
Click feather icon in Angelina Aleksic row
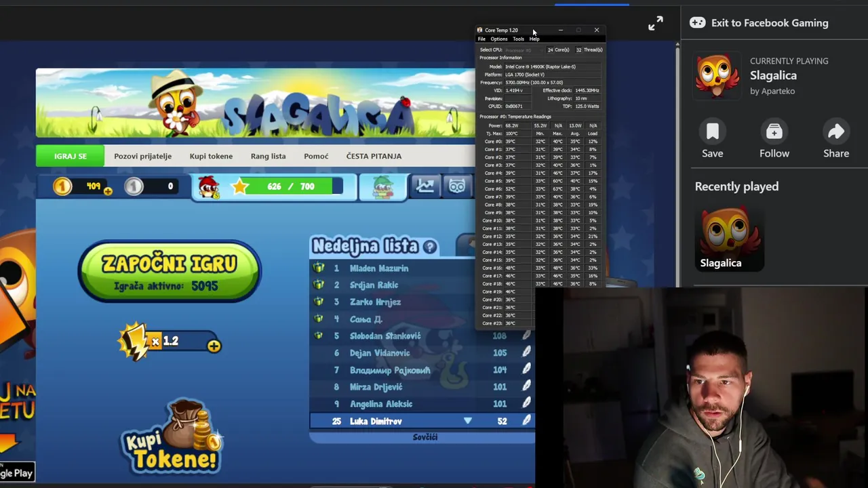coord(526,403)
